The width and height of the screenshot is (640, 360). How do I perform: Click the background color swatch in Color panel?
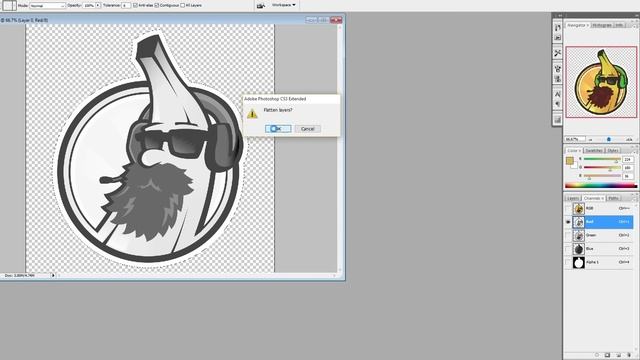pyautogui.click(x=574, y=165)
